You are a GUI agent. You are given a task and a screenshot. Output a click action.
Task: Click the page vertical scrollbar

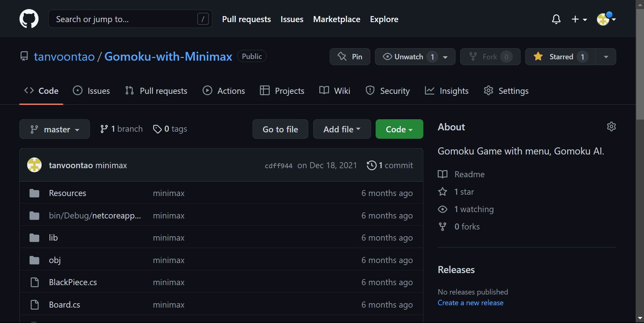(640, 64)
